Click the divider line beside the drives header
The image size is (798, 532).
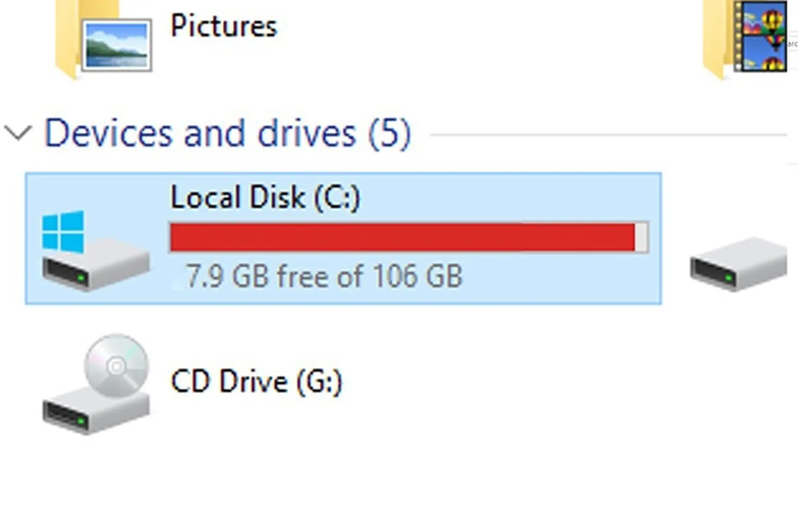point(607,135)
